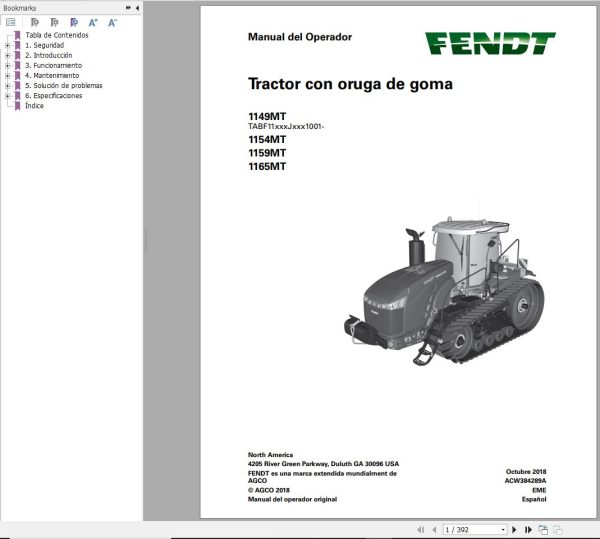This screenshot has width=600, height=539.
Task: Click the 'EME' text
Action: (x=539, y=490)
